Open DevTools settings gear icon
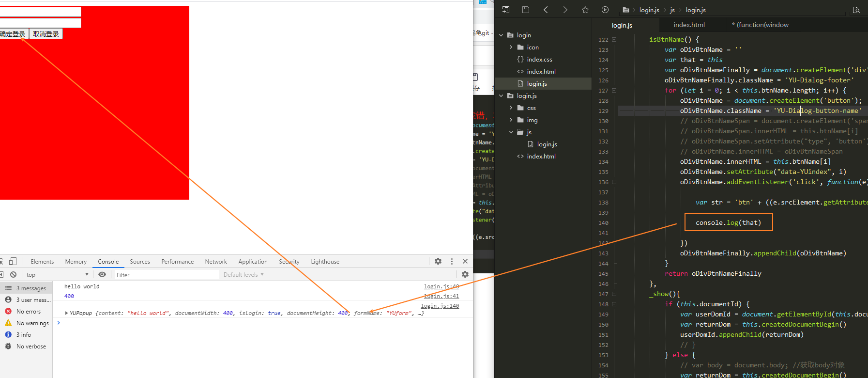 pos(438,261)
